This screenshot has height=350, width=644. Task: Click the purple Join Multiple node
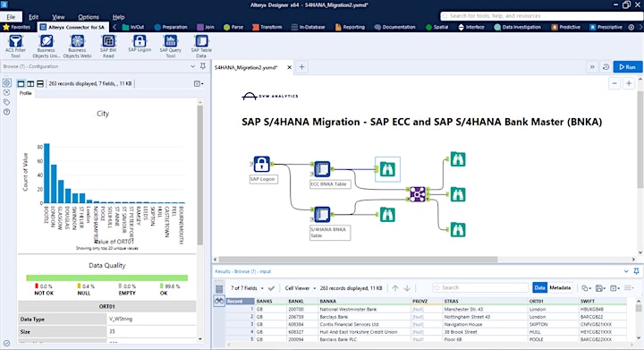pos(418,194)
